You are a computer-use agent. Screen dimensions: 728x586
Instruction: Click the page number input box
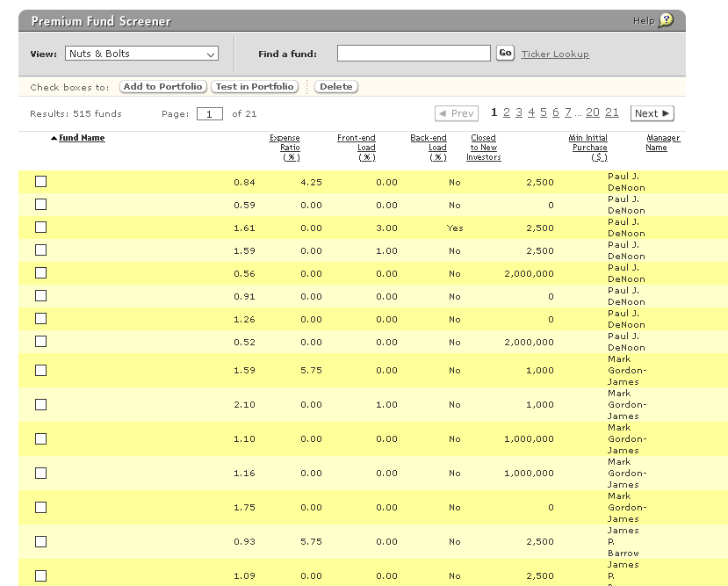click(209, 114)
